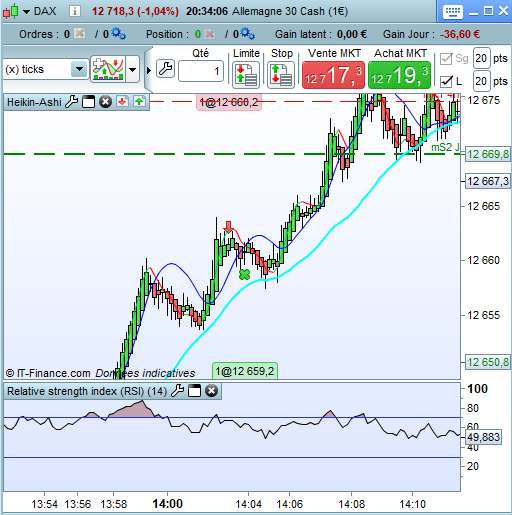Click the add indicator chart icon
The width and height of the screenshot is (512, 515).
click(x=108, y=69)
